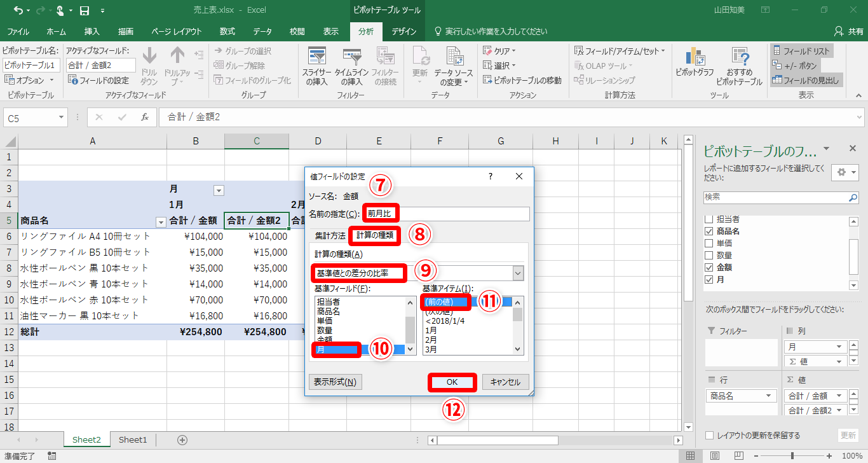Open the オプション dropdown in the ribbon

click(29, 80)
